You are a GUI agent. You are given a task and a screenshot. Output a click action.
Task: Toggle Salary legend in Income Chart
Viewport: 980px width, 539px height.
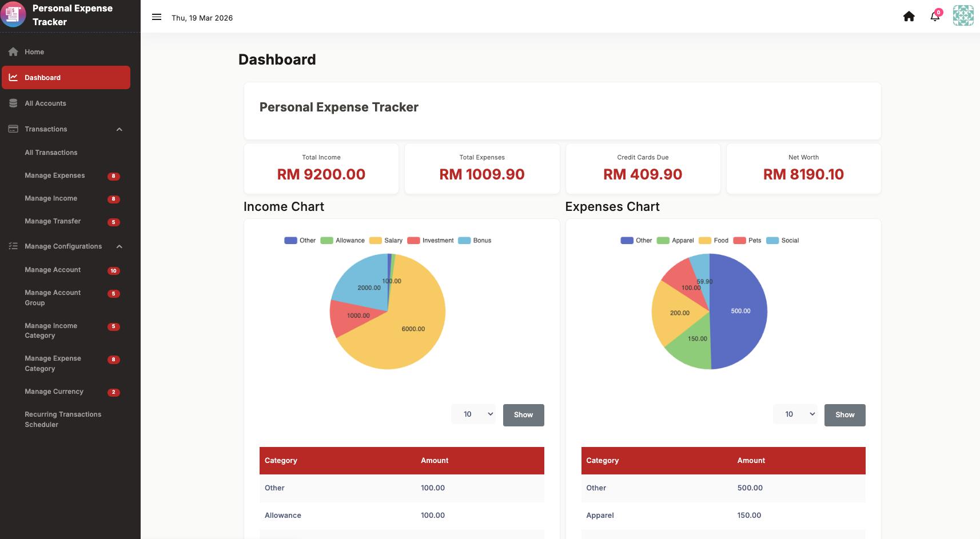[386, 241]
